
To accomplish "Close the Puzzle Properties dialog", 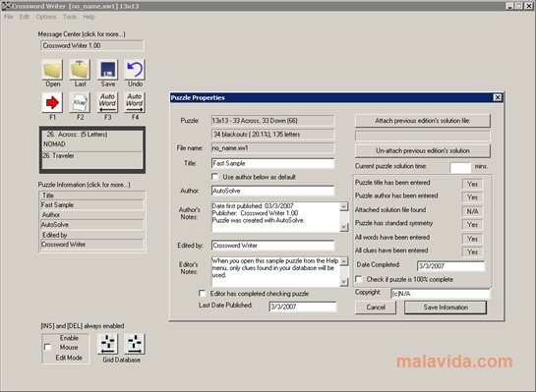I will 498,97.
